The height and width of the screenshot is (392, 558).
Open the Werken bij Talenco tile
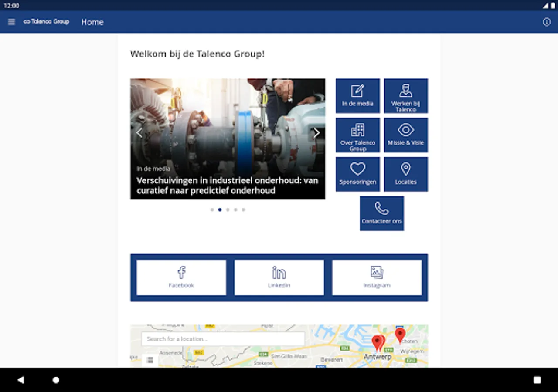[x=406, y=96]
